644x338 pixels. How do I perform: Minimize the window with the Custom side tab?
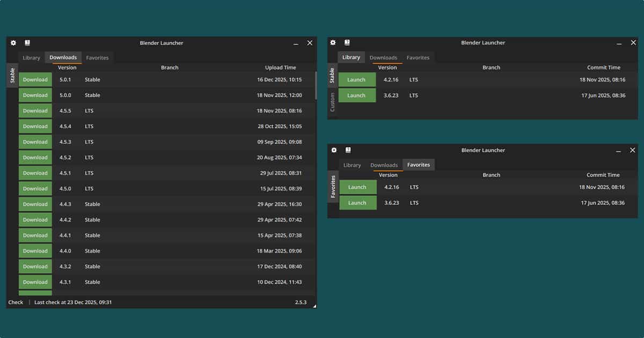click(x=619, y=43)
